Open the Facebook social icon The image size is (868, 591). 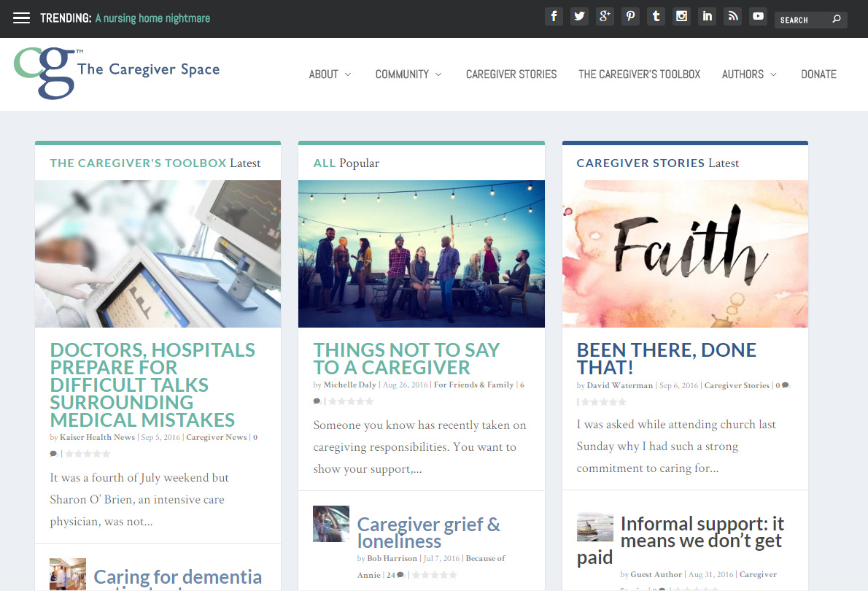click(x=554, y=16)
